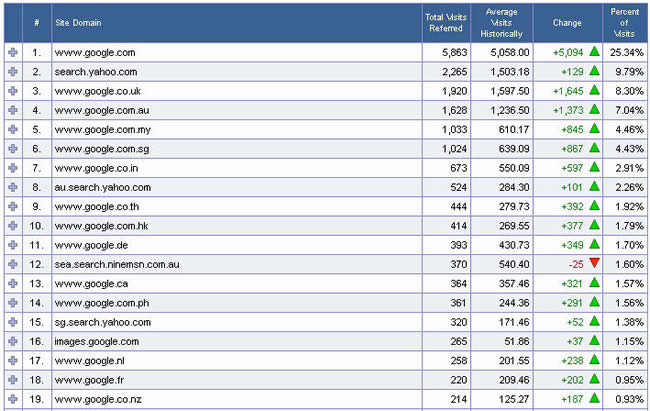
Task: Click the plus icon beside www.google.co.nz
Action: tap(12, 399)
